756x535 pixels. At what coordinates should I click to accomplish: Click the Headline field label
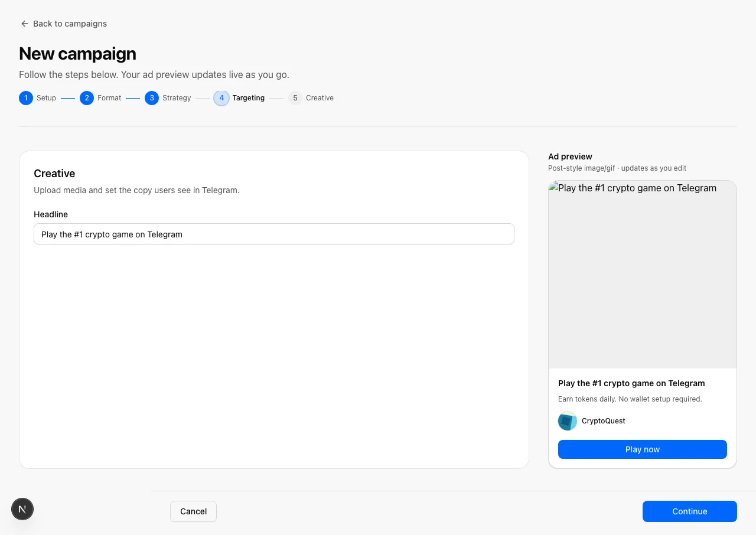pos(51,214)
